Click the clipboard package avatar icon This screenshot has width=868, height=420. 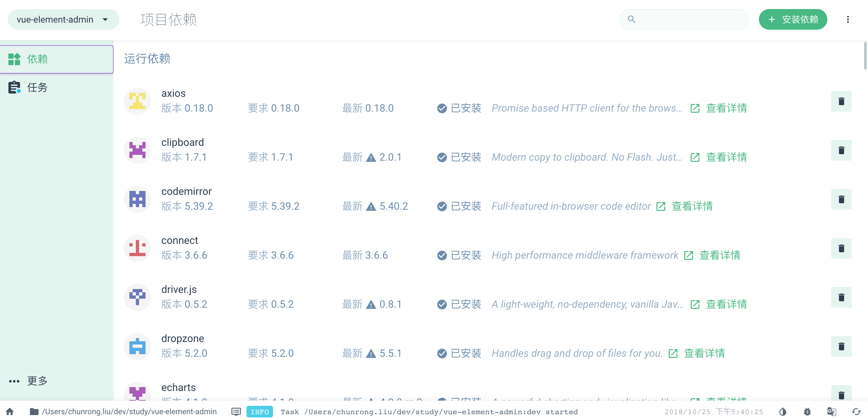(x=137, y=150)
